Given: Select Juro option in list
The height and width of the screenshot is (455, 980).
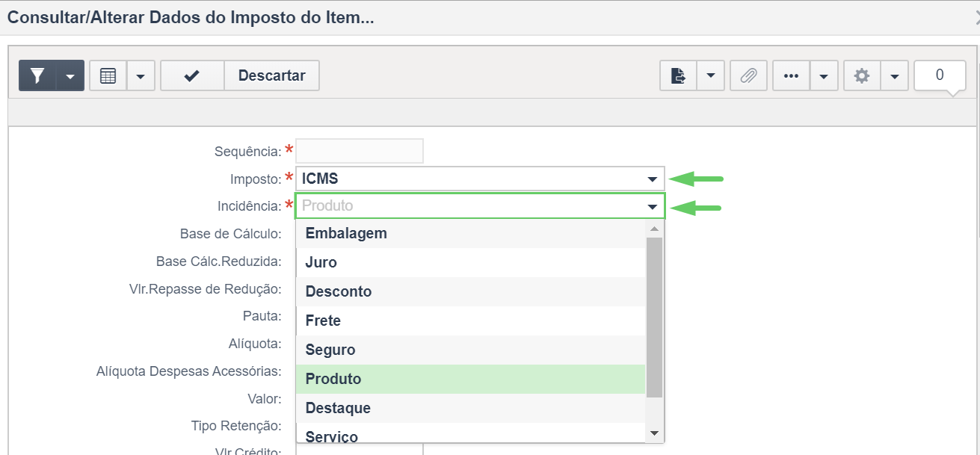Looking at the screenshot, I should (x=470, y=262).
